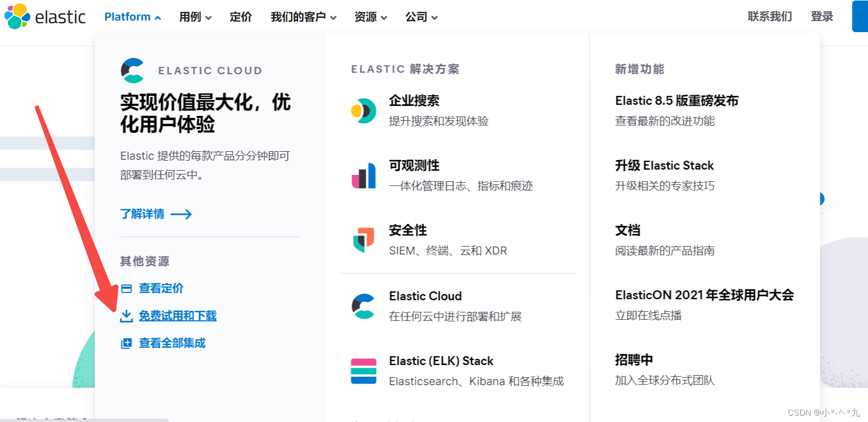Click text 立即在线点播
868x422 pixels.
[x=648, y=316]
